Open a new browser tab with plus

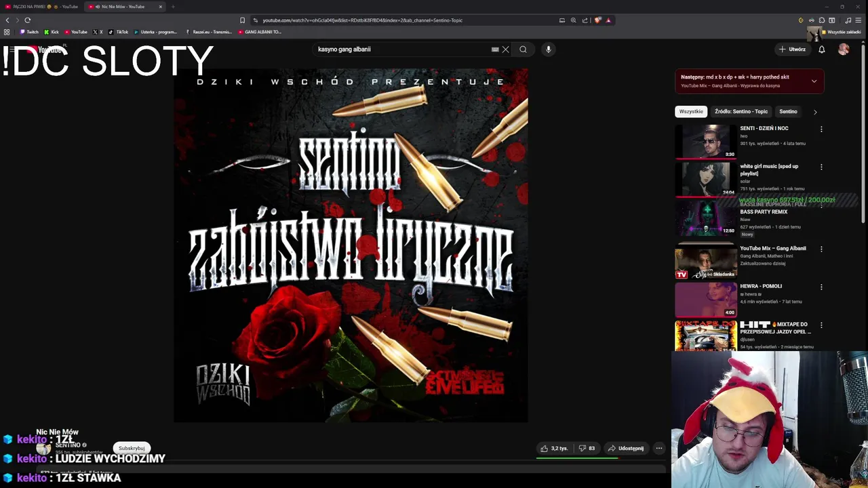coord(173,7)
